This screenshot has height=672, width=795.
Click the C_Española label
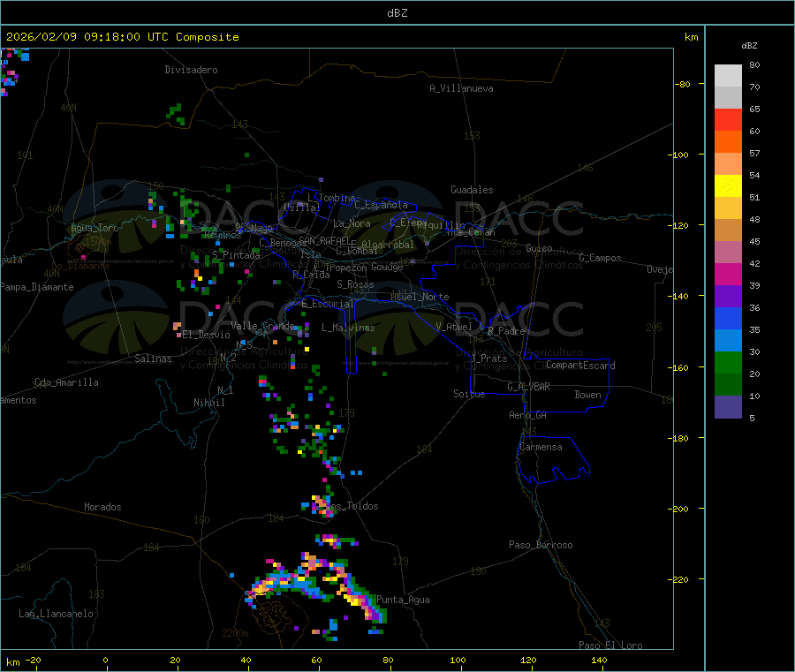[382, 205]
